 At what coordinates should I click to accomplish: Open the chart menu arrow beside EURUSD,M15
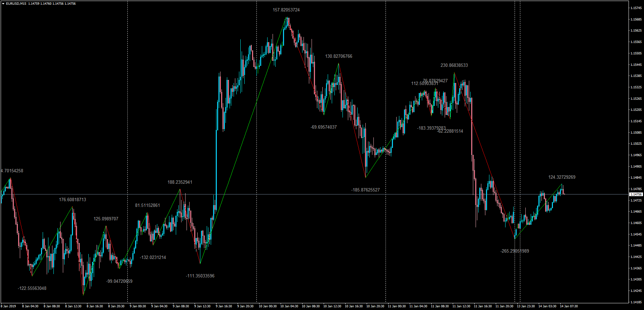pos(3,4)
